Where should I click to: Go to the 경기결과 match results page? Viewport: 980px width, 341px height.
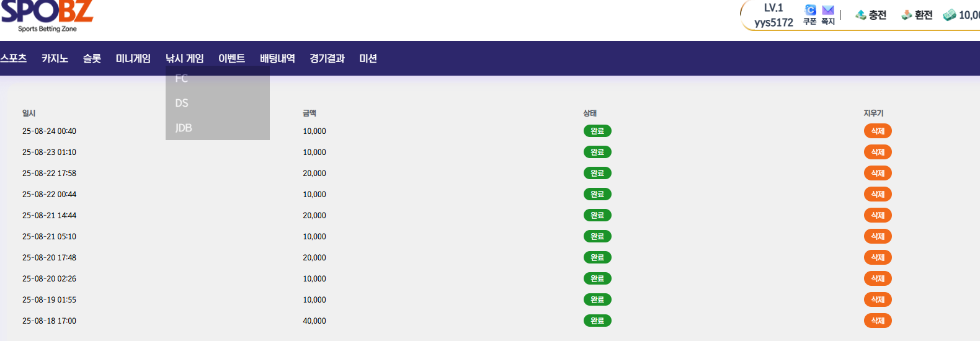[327, 58]
